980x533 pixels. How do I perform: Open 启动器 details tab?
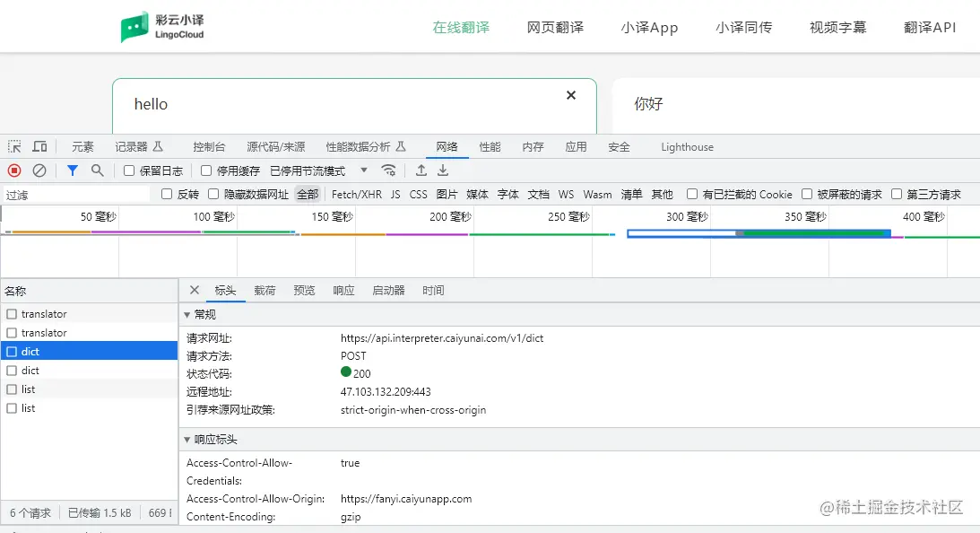[x=388, y=290]
